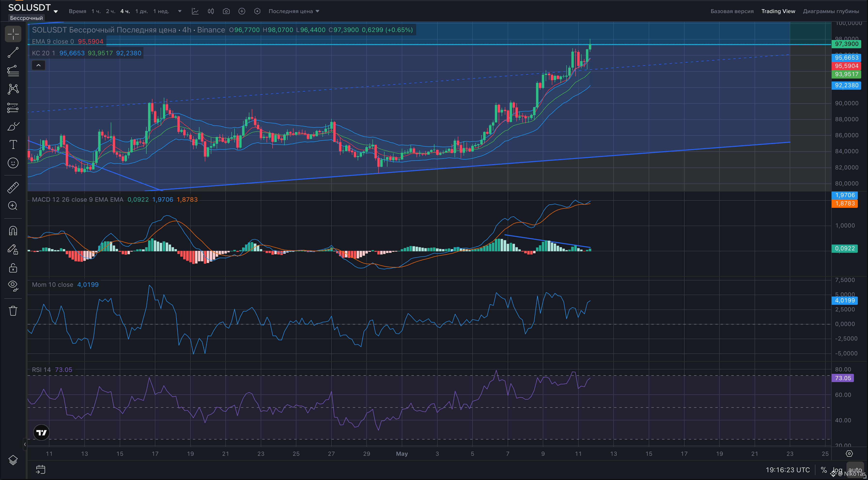Activate the zoom in tool
This screenshot has width=868, height=480.
[x=13, y=206]
